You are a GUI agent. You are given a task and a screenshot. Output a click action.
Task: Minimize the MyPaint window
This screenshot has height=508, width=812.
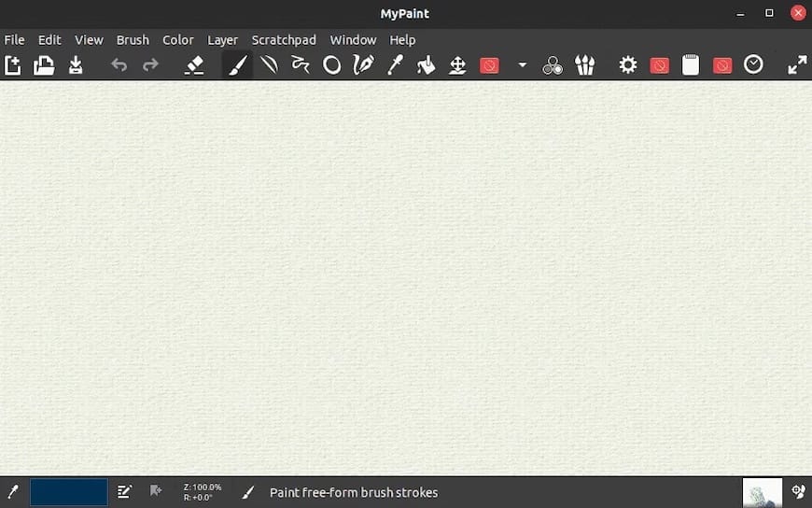point(740,13)
